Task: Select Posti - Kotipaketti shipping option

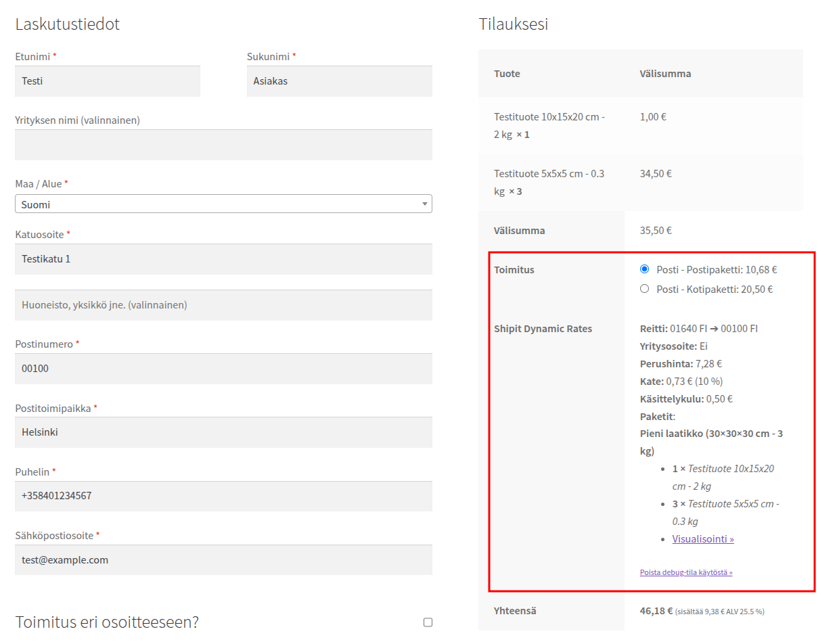Action: (644, 289)
